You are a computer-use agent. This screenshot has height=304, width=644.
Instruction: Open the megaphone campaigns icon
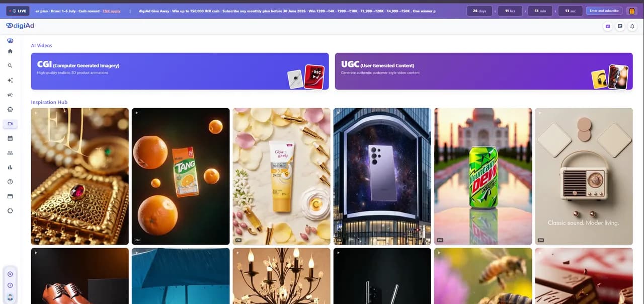click(x=10, y=95)
